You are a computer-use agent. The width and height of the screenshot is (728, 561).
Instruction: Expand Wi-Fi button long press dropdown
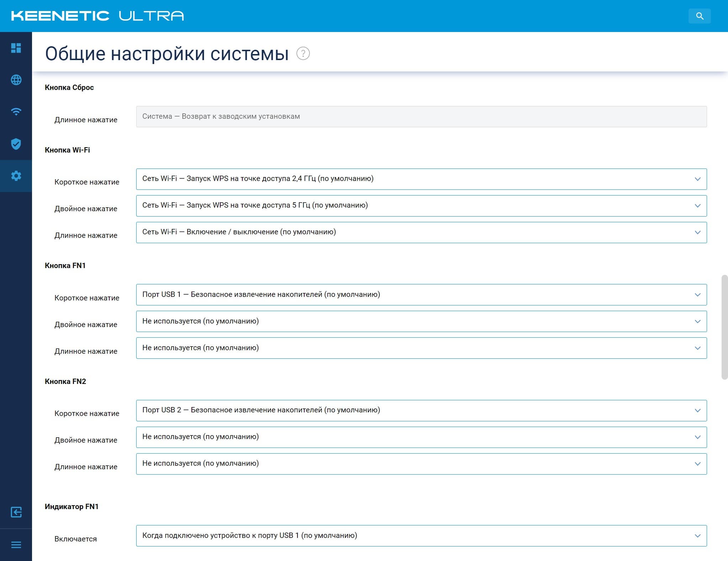[x=421, y=232]
